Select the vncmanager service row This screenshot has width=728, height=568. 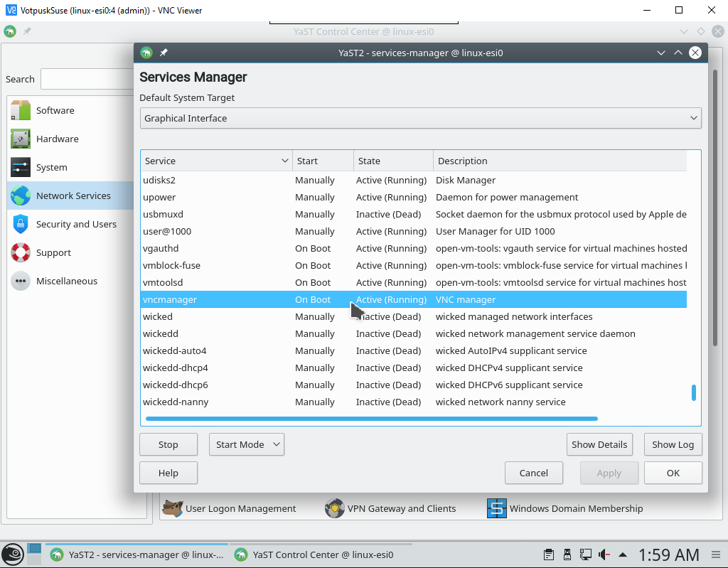click(x=414, y=299)
